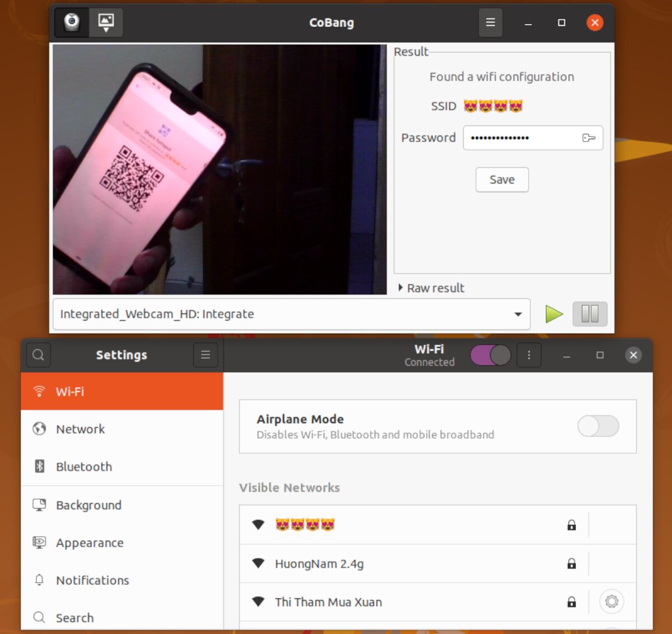The image size is (672, 634).
Task: Open settings gear for Thi Tham Mua Xuan
Action: pyautogui.click(x=611, y=602)
